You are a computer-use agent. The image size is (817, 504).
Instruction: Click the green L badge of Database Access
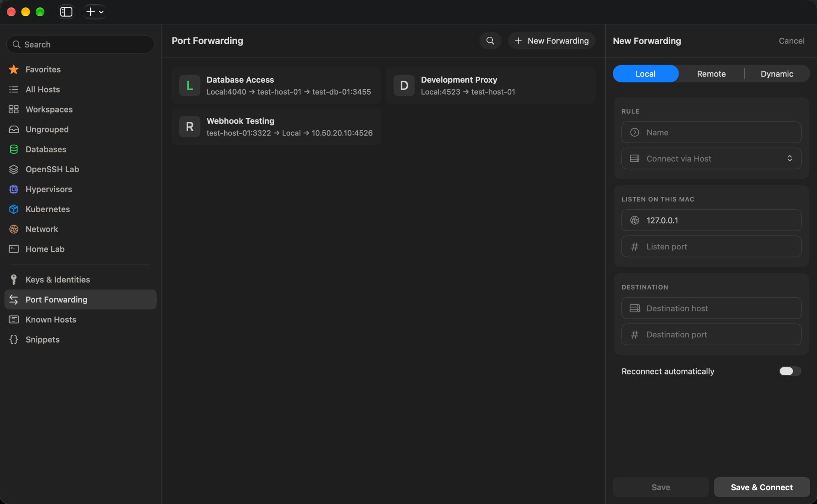pyautogui.click(x=189, y=85)
